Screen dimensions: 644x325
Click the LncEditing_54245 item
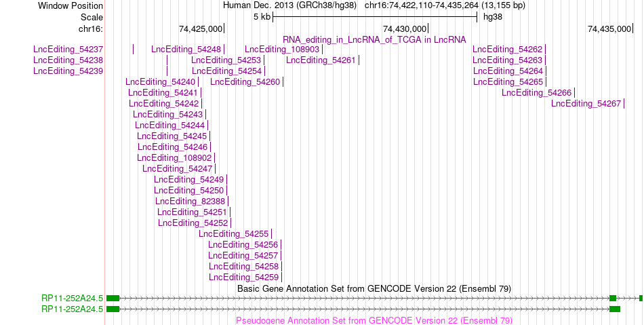pyautogui.click(x=172, y=136)
